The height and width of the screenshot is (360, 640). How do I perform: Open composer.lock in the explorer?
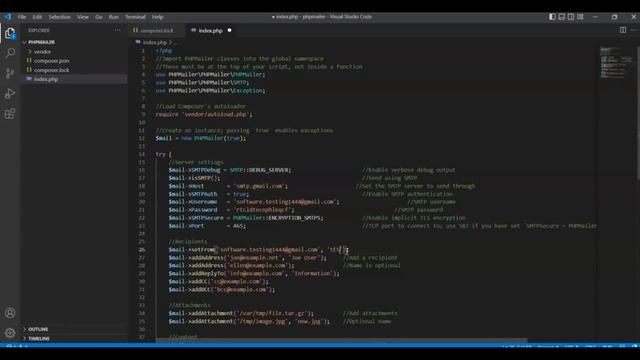tap(51, 70)
